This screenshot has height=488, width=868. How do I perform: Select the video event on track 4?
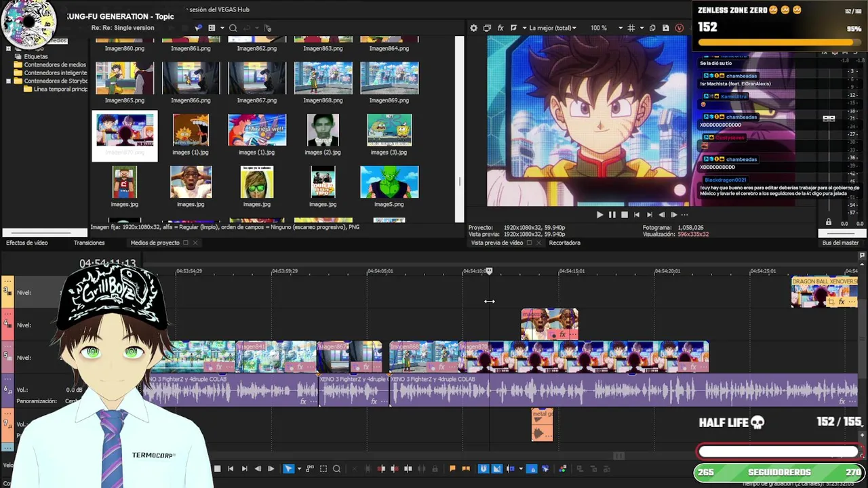click(549, 324)
